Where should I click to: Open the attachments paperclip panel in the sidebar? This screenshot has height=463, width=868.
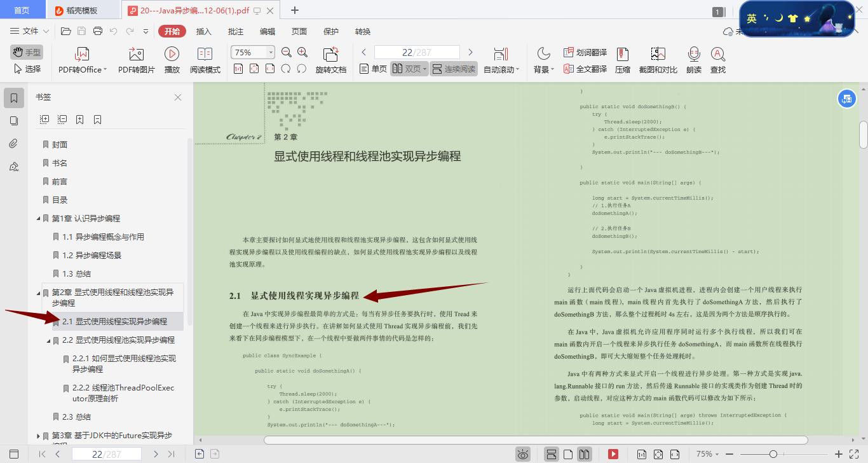[14, 144]
